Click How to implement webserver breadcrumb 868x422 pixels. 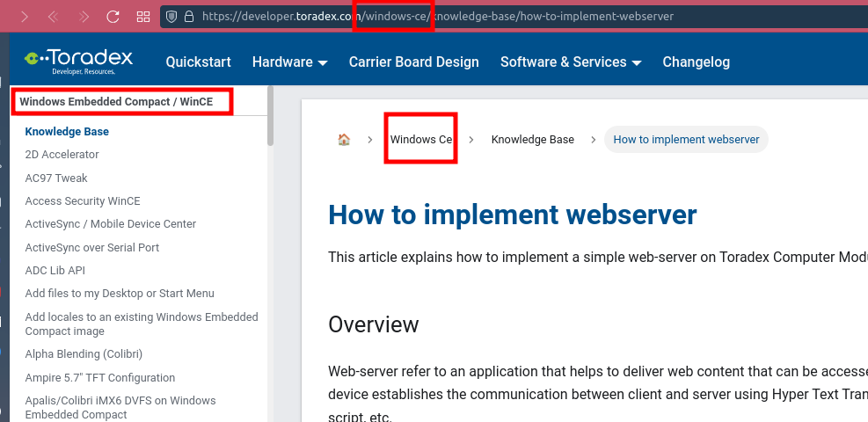[x=686, y=140]
